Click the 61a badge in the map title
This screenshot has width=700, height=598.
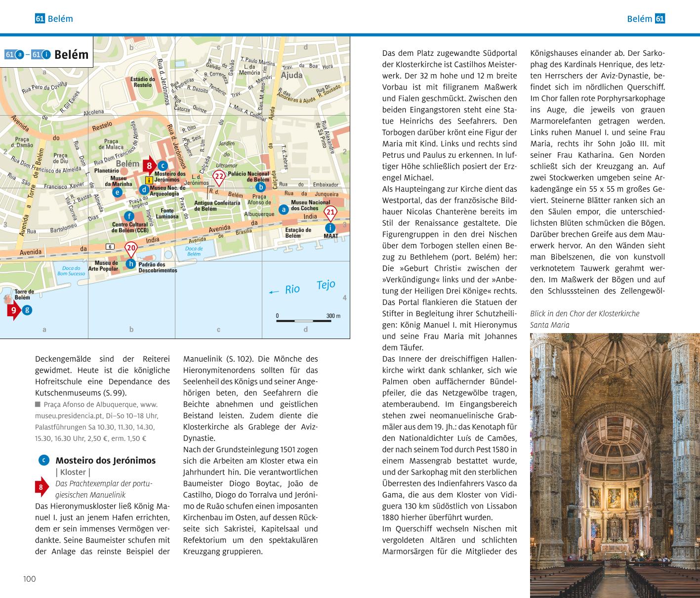tap(14, 54)
